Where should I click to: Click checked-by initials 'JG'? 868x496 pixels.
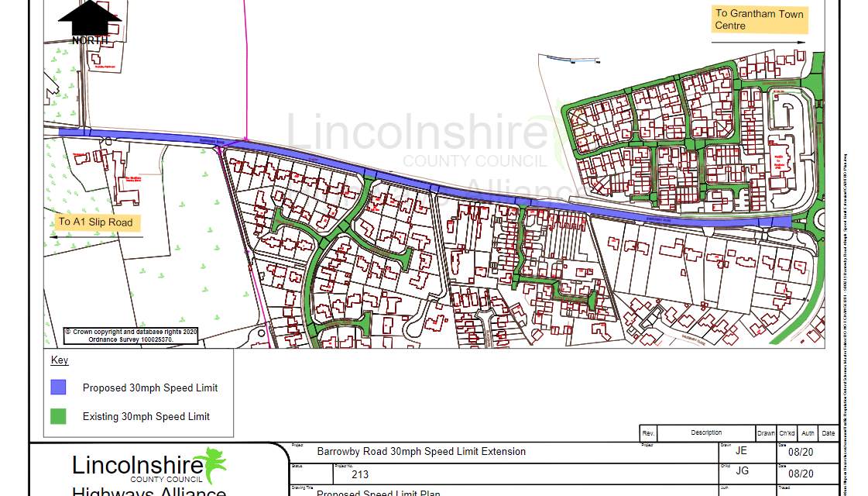click(x=743, y=471)
